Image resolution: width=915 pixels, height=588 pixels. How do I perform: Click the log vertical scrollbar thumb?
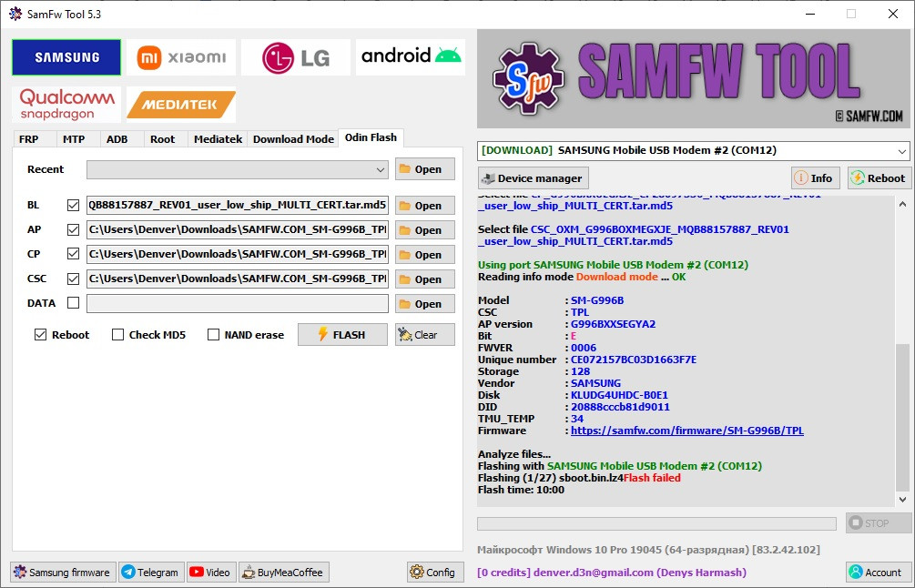pyautogui.click(x=903, y=417)
